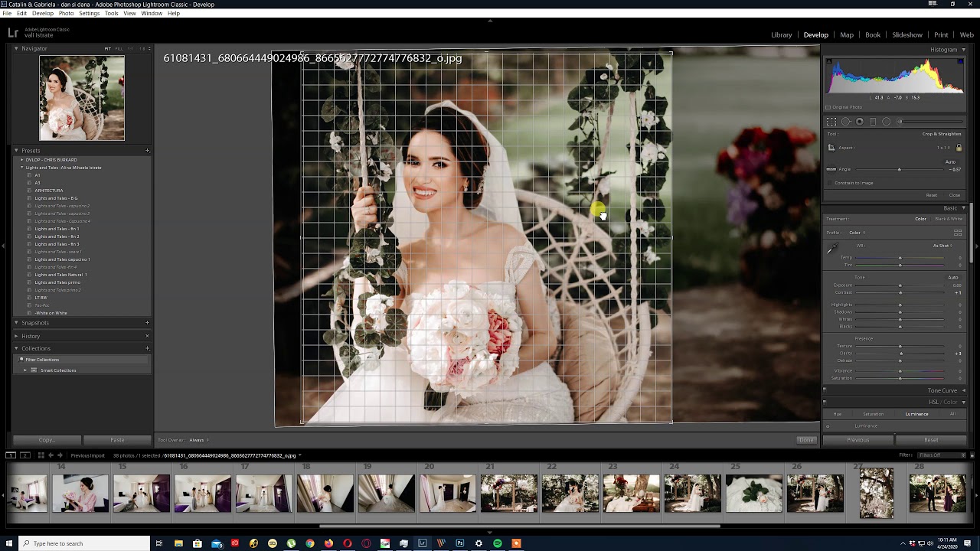
Task: Adjust the Clarity slider
Action: (x=900, y=354)
